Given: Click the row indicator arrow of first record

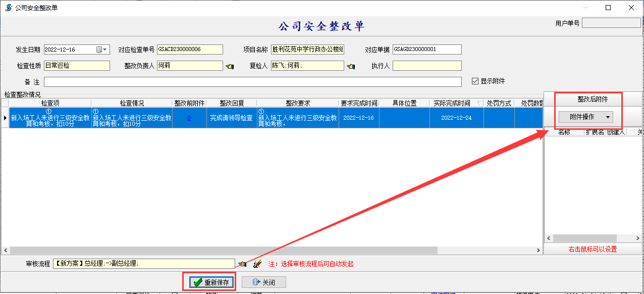Looking at the screenshot, I should click(x=5, y=118).
